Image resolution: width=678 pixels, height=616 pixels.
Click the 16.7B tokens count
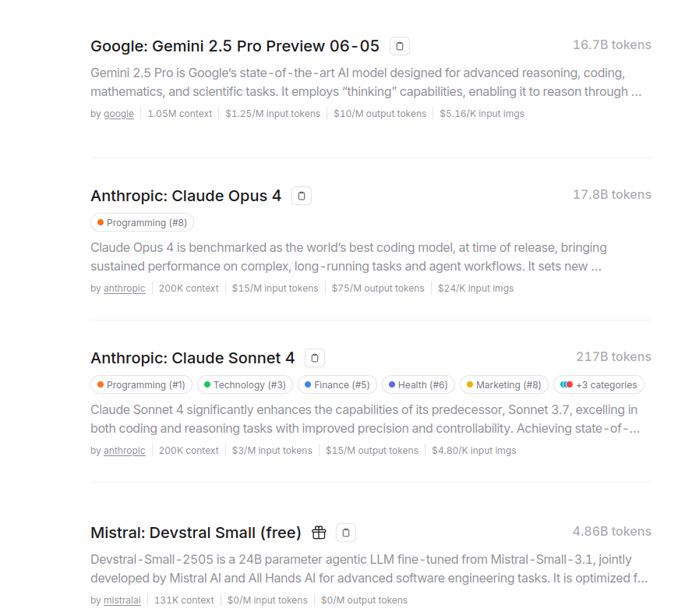(612, 45)
